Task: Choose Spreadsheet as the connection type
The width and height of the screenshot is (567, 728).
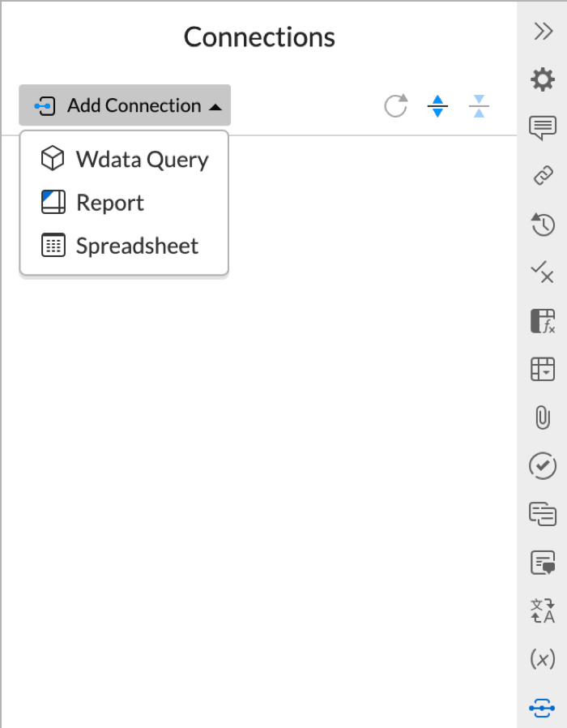Action: 124,246
